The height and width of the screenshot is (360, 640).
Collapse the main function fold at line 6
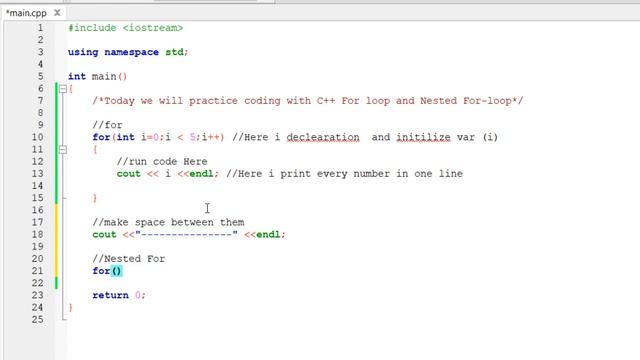[62, 89]
